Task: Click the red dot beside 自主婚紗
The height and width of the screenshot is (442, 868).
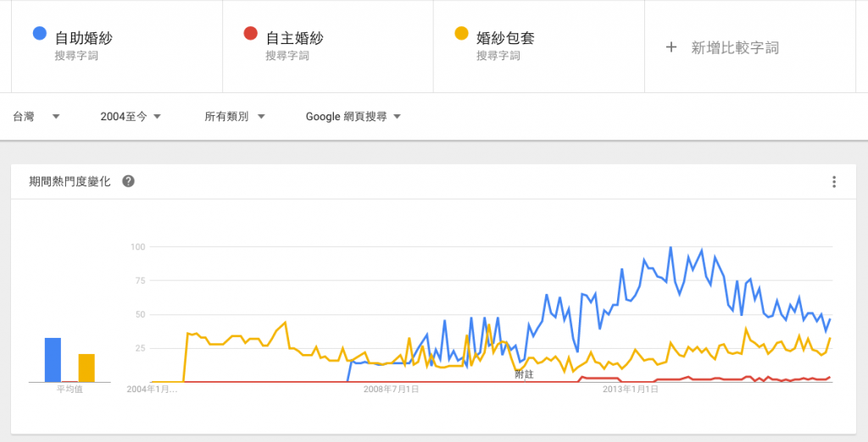Action: click(250, 33)
